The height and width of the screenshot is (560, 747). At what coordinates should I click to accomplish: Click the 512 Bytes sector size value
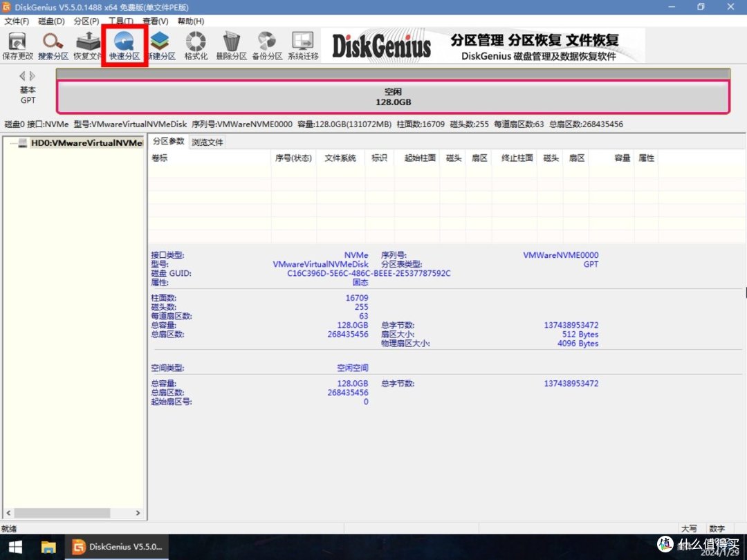coord(580,335)
